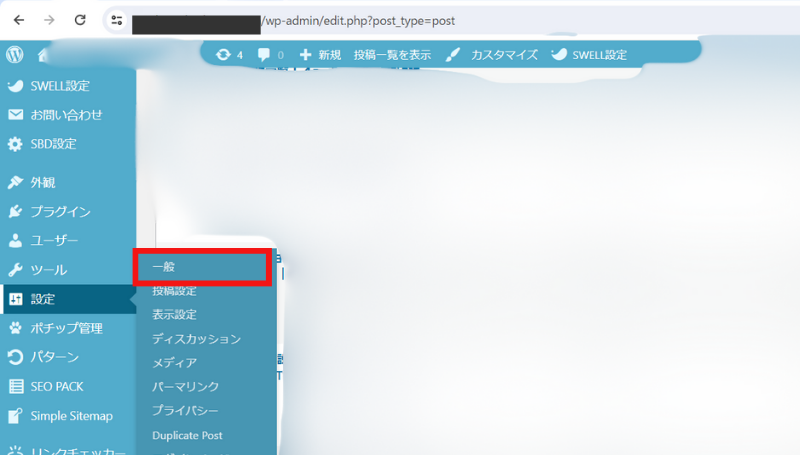Open SWELL設定 in the top admin bar
This screenshot has height=455, width=800.
(599, 55)
